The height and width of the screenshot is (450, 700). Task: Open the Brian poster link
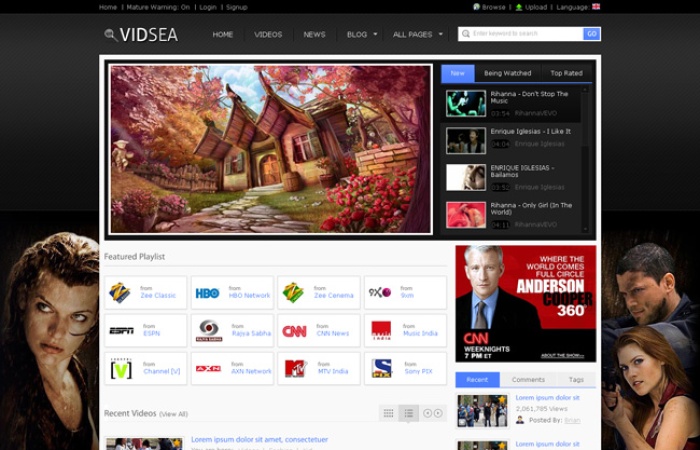click(x=572, y=420)
